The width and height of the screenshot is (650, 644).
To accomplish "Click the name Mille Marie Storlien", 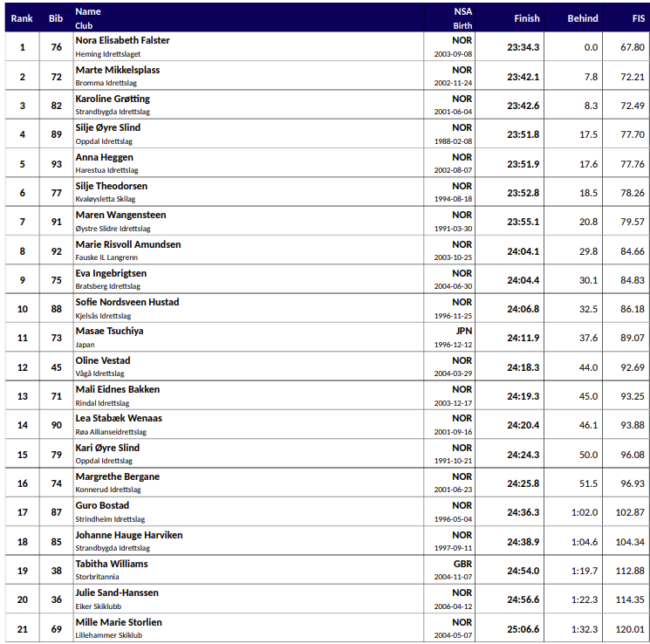I will [119, 622].
